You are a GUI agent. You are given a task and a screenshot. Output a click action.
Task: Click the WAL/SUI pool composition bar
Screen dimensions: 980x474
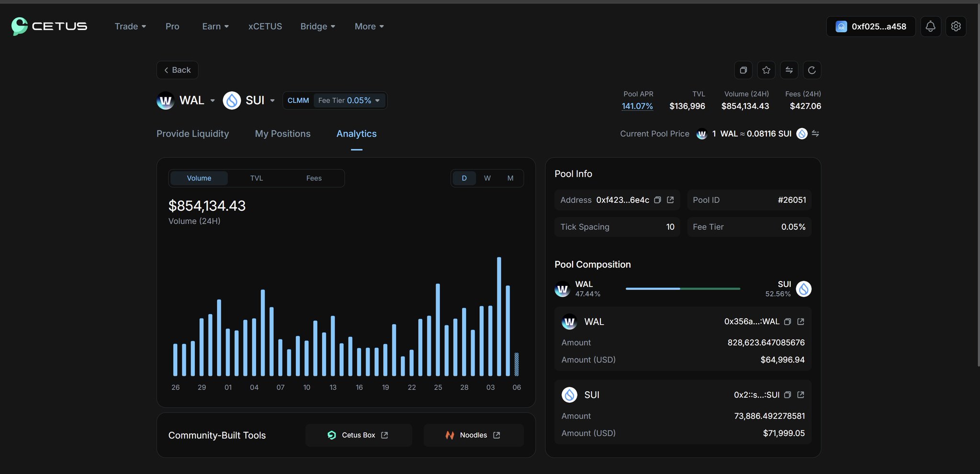pos(683,289)
